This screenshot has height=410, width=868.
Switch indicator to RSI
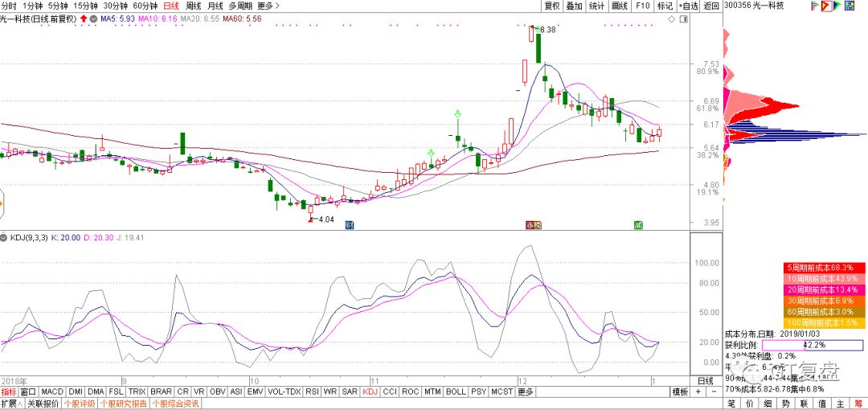(313, 392)
